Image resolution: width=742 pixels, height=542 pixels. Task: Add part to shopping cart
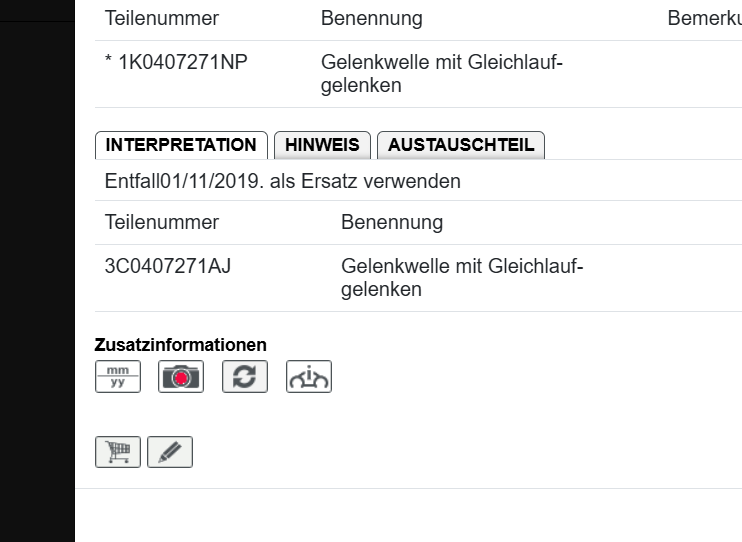[x=118, y=452]
